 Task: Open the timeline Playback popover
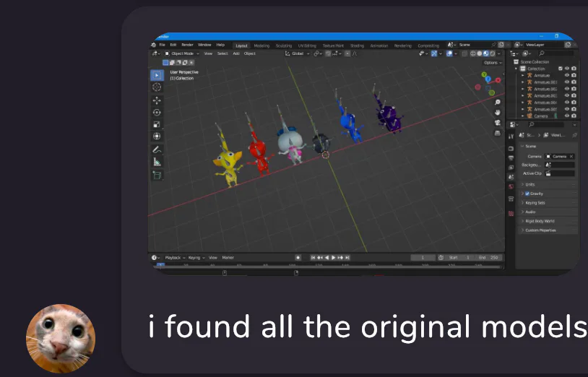[175, 257]
